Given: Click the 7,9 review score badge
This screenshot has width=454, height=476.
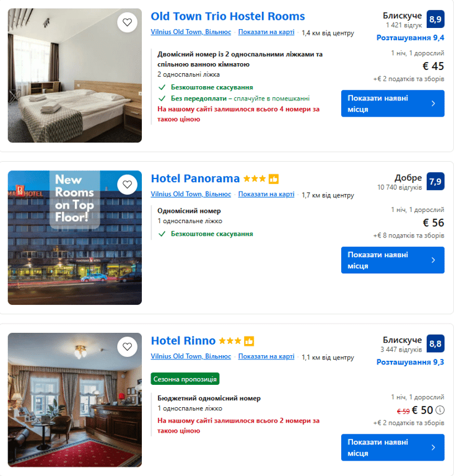Looking at the screenshot, I should 435,182.
